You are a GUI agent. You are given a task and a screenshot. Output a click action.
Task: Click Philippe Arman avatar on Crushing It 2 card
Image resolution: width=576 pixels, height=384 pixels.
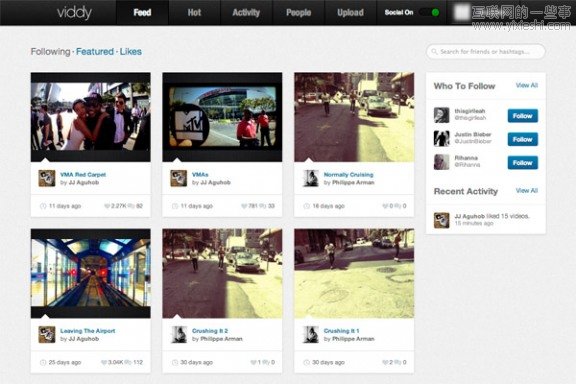coord(179,334)
